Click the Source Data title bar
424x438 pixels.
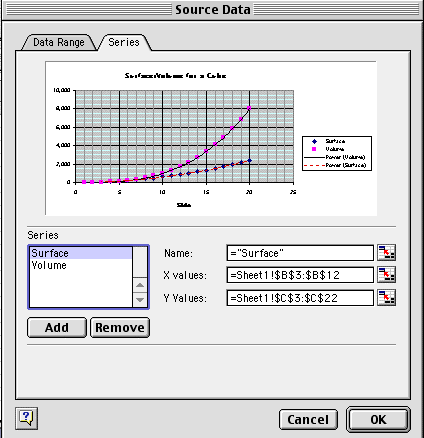(x=212, y=10)
